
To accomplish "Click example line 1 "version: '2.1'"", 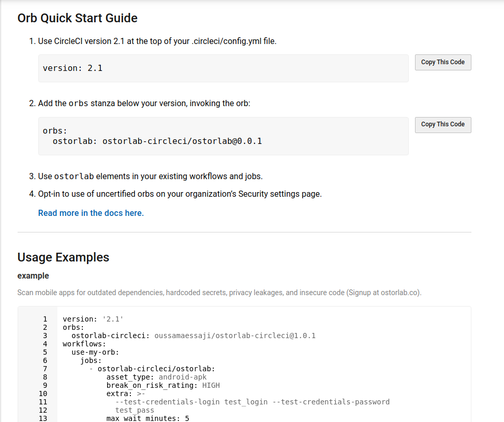I will coord(93,319).
